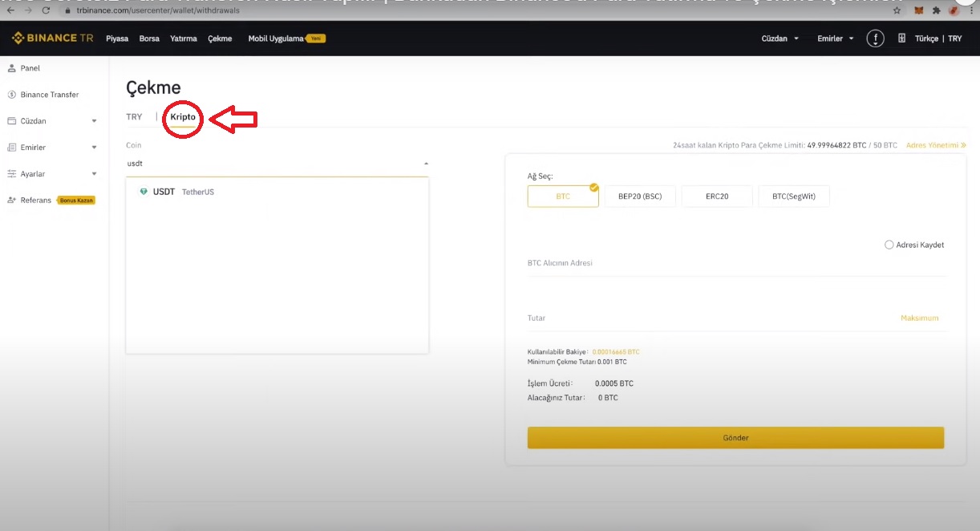The image size is (980, 531).
Task: Click the app download icon beside Türkçe
Action: [x=901, y=39]
